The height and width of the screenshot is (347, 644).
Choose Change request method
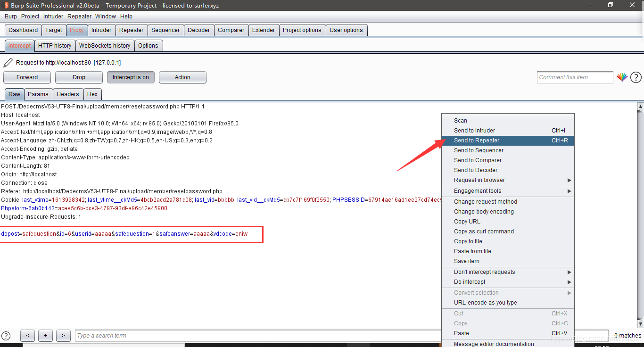tap(508, 202)
